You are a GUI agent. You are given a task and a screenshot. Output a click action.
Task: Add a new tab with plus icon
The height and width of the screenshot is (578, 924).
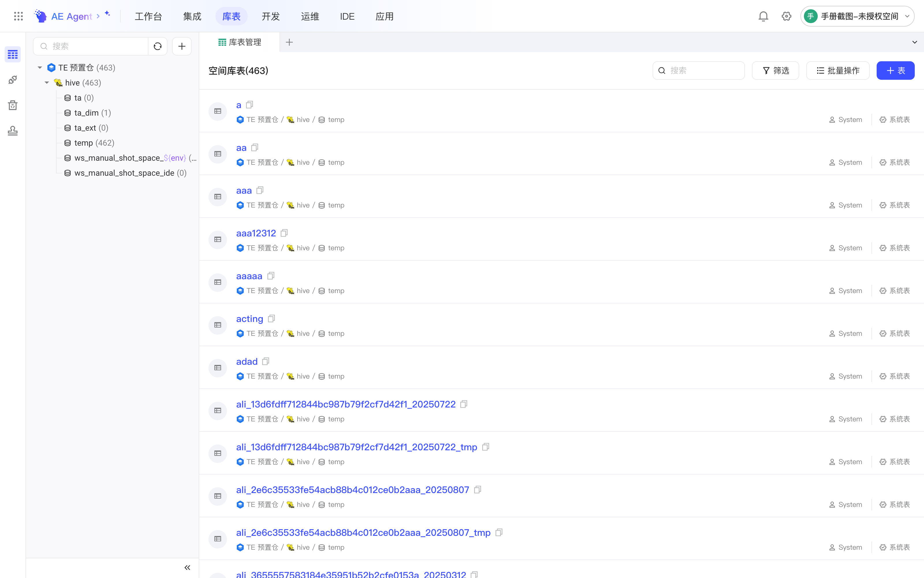coord(289,42)
